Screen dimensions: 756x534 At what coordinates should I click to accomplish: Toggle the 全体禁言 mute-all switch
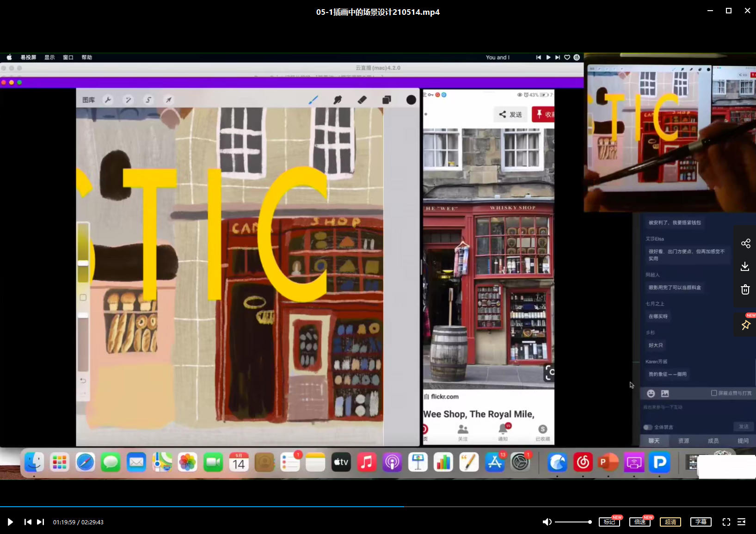648,427
